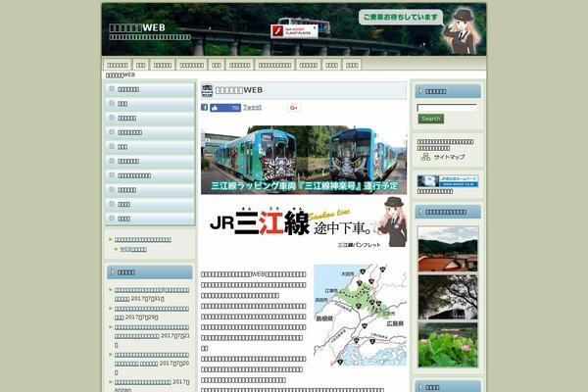This screenshot has width=588, height=392.
Task: Click the Get Adobe Flash Player badge
Action: pyautogui.click(x=294, y=31)
